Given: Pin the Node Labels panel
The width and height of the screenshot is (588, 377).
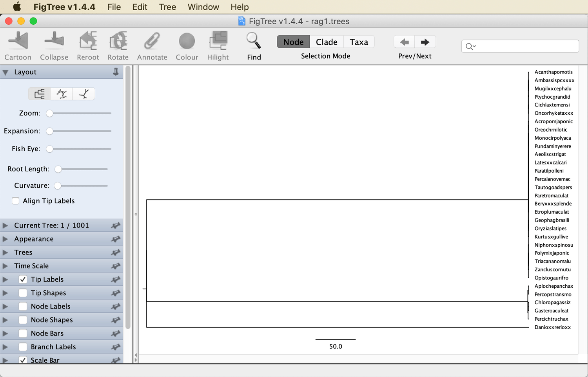Looking at the screenshot, I should pyautogui.click(x=116, y=307).
